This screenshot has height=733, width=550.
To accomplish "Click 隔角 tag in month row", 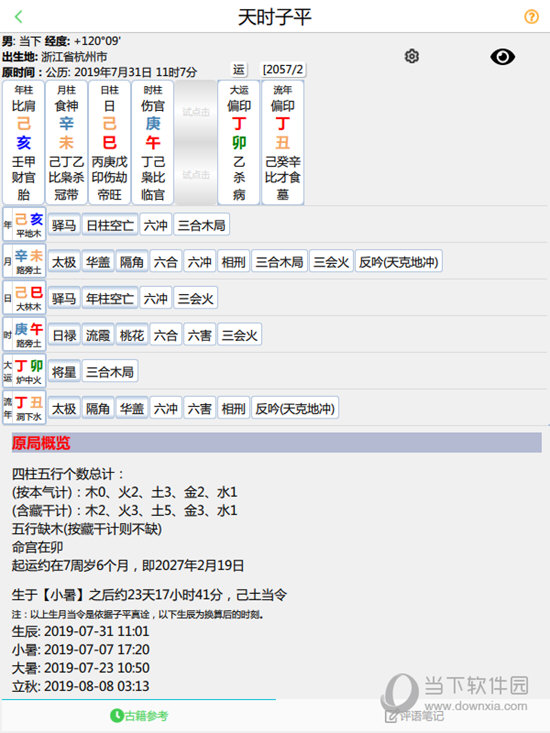I will tap(132, 262).
